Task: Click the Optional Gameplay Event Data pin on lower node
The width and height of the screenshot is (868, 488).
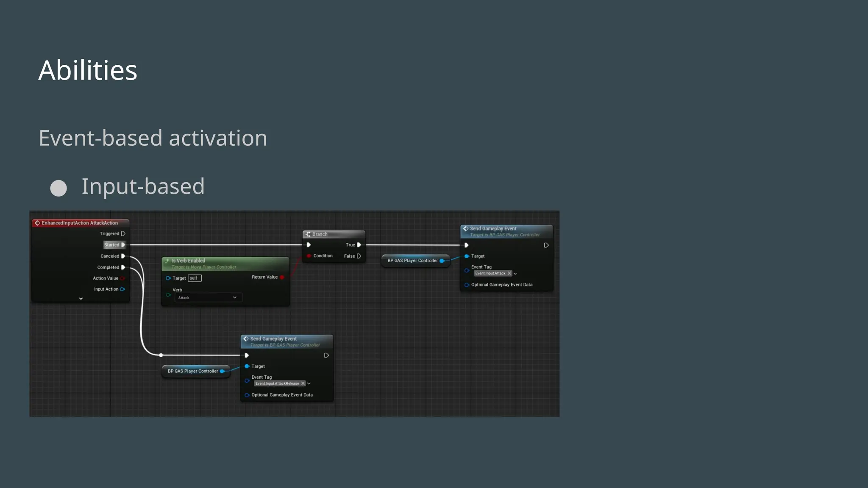Action: tap(247, 395)
